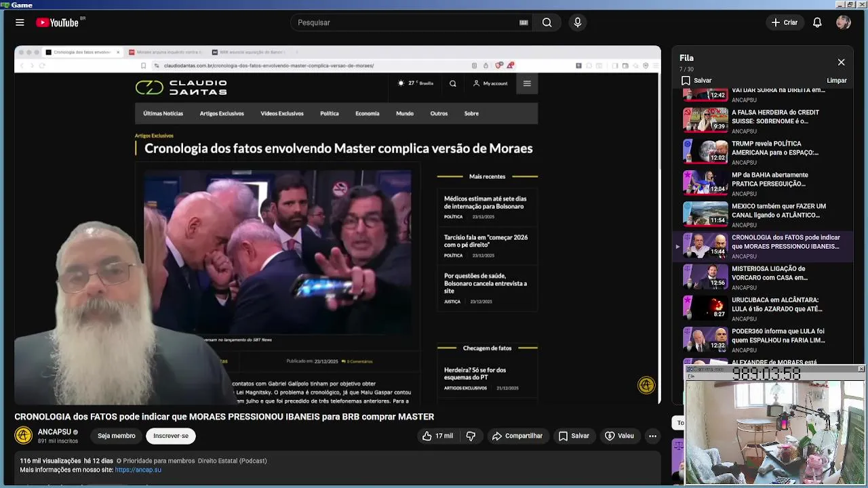
Task: Open the YouTube hamburger guide menu
Action: point(20,22)
